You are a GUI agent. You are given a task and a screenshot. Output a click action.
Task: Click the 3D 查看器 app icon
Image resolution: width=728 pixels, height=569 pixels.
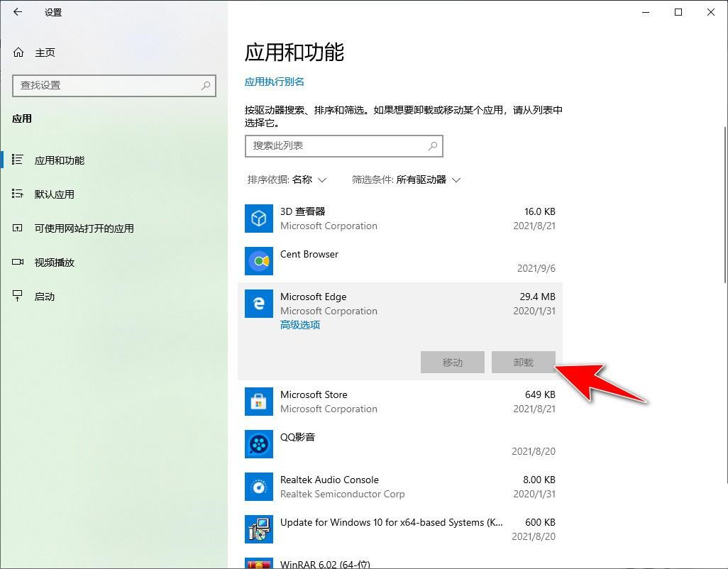258,218
